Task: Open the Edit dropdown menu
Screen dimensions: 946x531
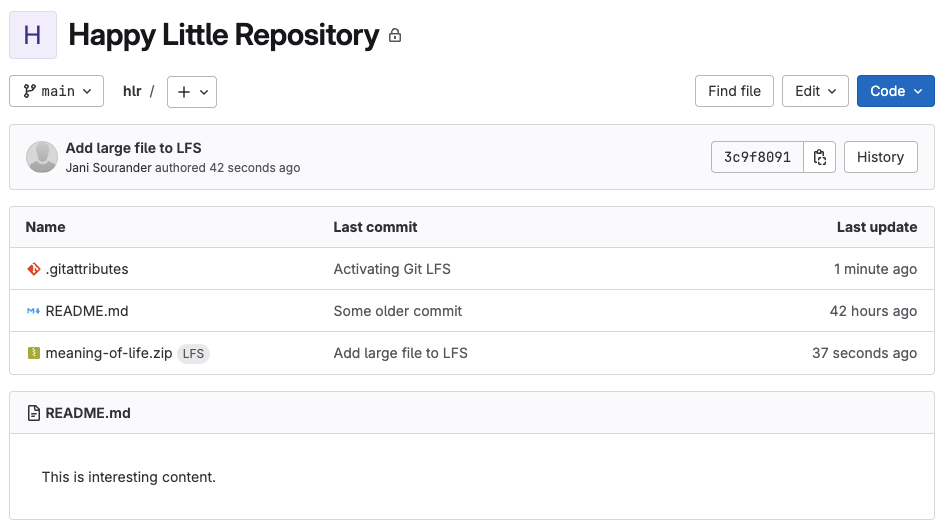Action: pyautogui.click(x=815, y=91)
